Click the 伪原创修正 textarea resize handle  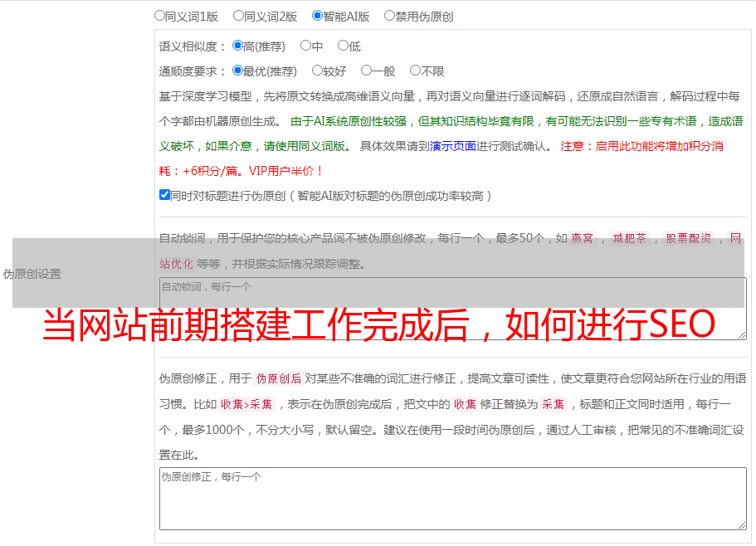741,524
